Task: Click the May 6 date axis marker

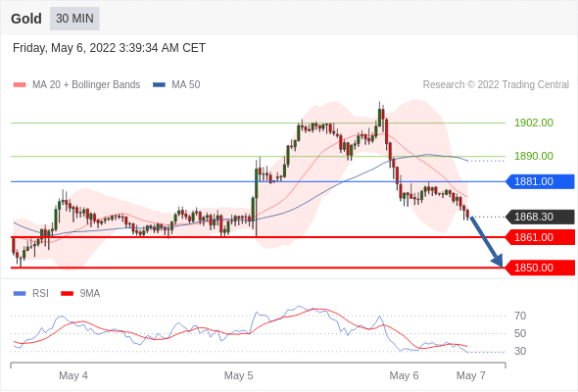Action: (x=404, y=375)
